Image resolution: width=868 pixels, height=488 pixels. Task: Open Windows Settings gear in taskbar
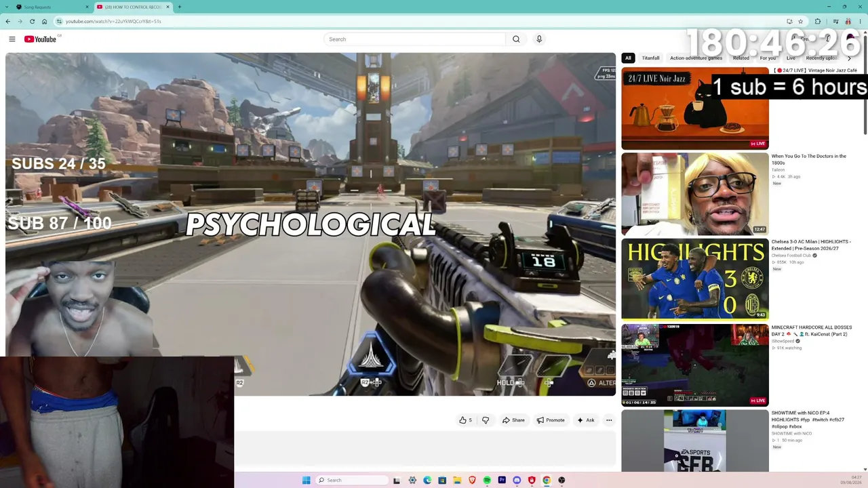coord(412,480)
